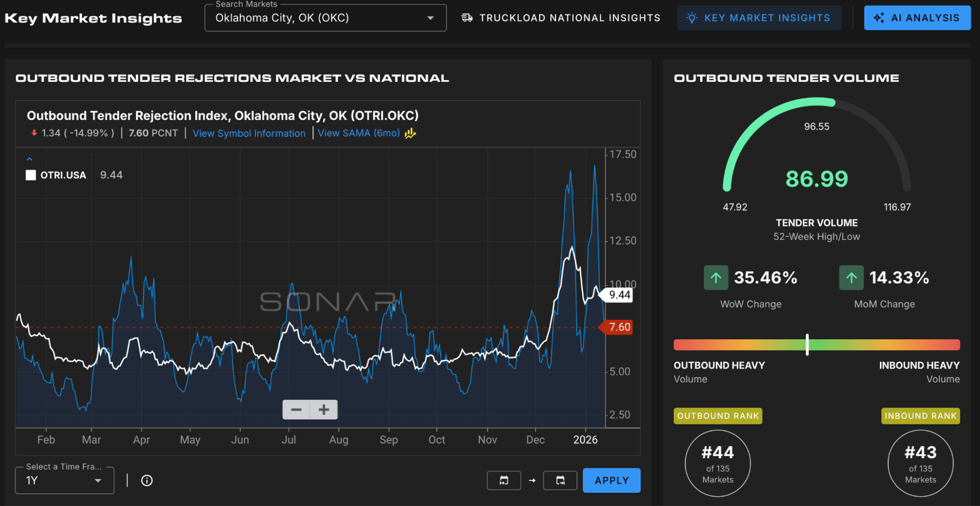Zoom in with the chart plus button

[x=324, y=409]
